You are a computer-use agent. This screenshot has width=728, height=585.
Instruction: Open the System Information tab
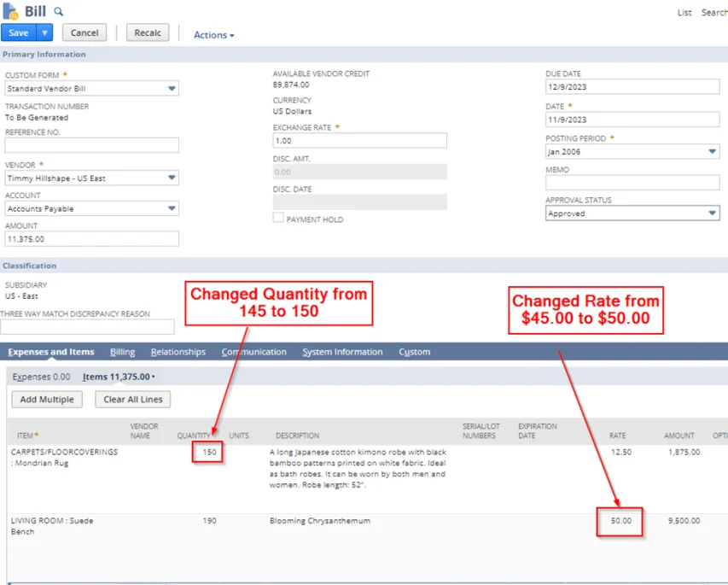click(342, 352)
